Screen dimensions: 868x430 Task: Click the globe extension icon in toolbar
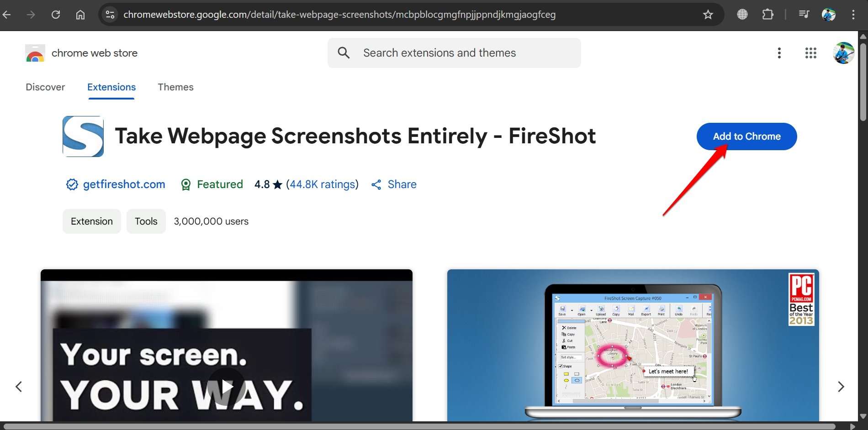click(742, 15)
